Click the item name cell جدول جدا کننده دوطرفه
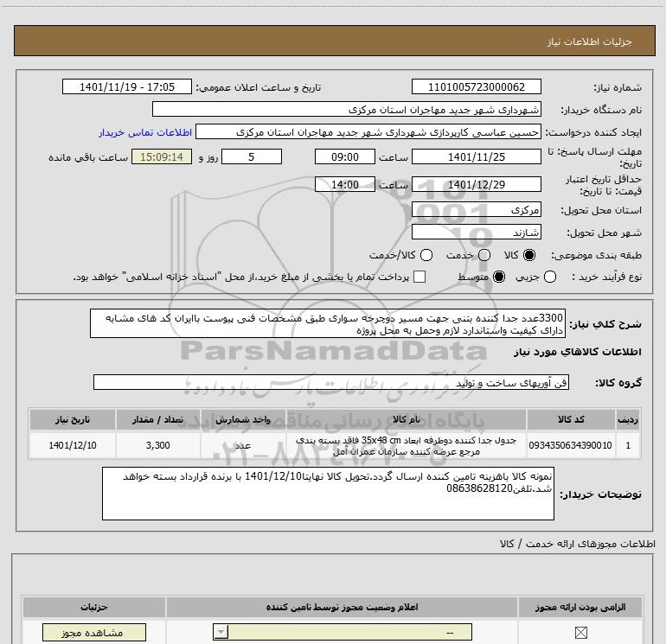This screenshot has width=666, height=644. [406, 445]
